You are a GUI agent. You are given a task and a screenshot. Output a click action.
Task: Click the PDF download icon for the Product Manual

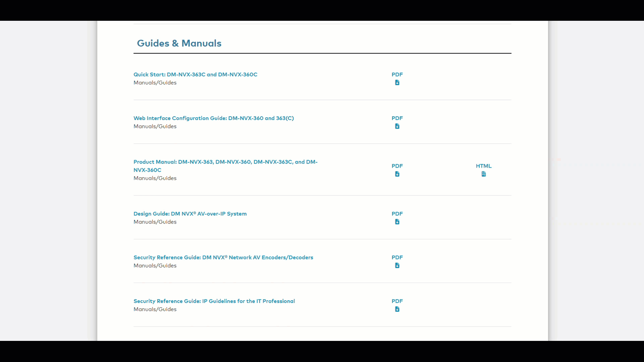click(x=397, y=174)
